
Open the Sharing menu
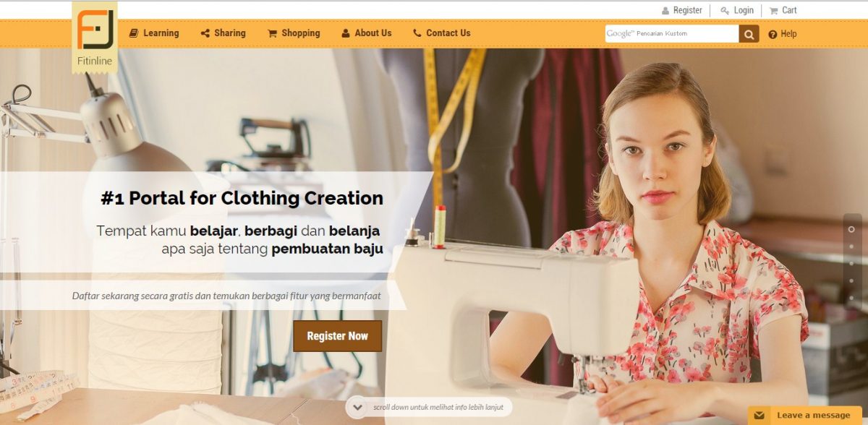(223, 33)
